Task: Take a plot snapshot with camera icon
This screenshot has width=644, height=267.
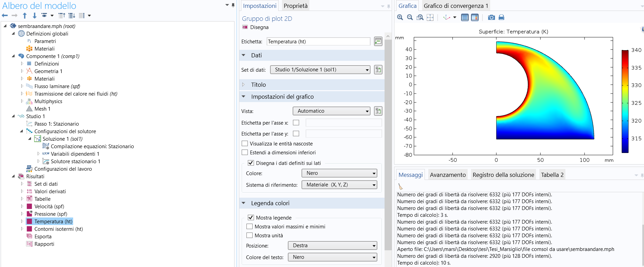Action: (491, 17)
